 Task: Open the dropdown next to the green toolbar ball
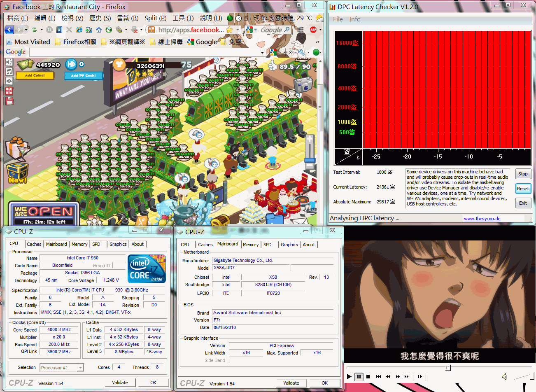click(x=319, y=52)
